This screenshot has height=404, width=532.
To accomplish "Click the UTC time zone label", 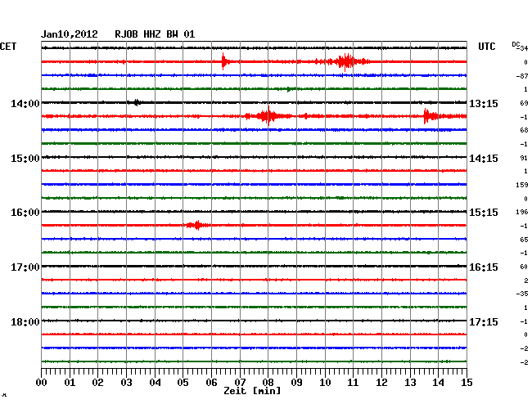I will pyautogui.click(x=487, y=47).
